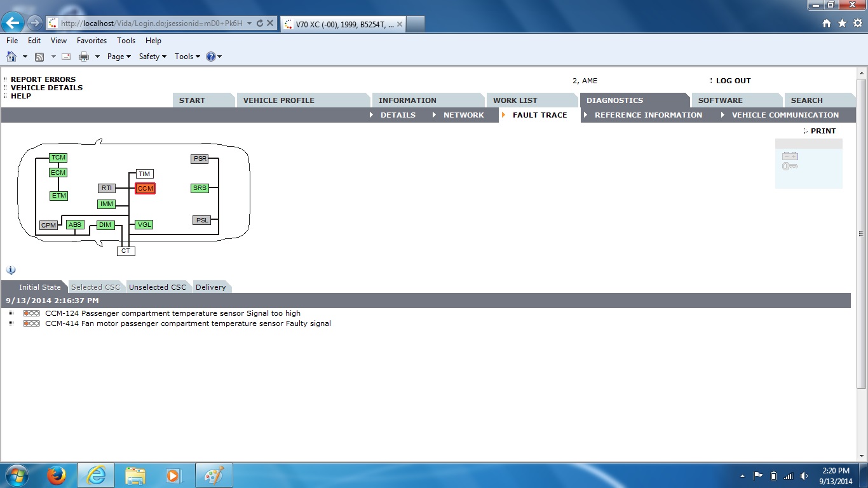868x488 pixels.
Task: Select the TCM module in network diagram
Action: [58, 158]
